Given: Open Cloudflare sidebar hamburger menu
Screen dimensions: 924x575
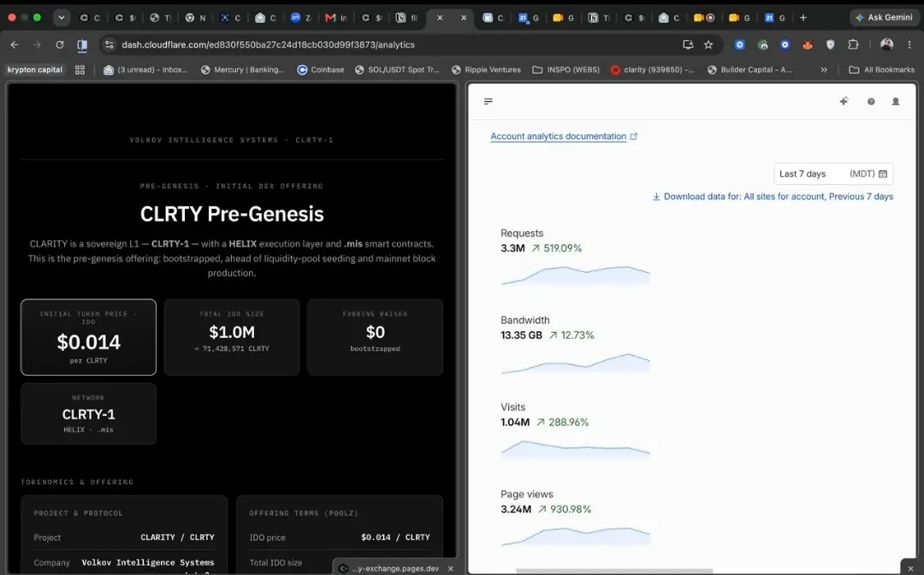Looking at the screenshot, I should (488, 101).
